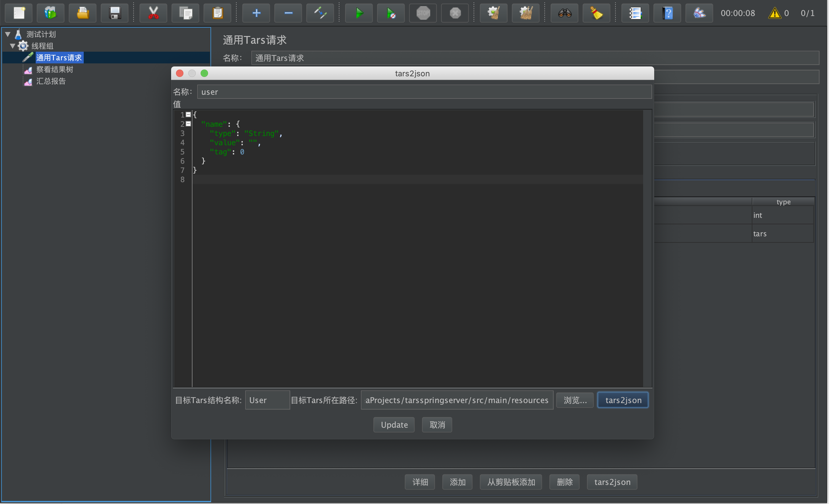
Task: Click the binoculars Search icon
Action: [565, 13]
